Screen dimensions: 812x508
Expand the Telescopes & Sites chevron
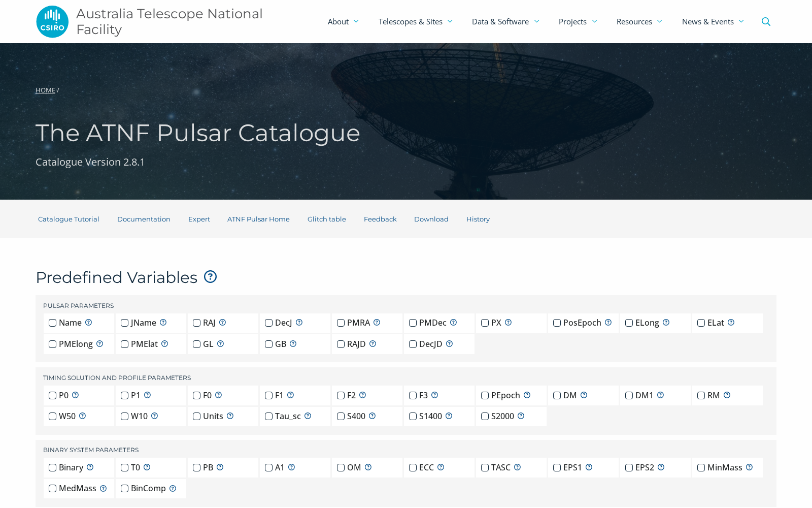click(x=450, y=21)
